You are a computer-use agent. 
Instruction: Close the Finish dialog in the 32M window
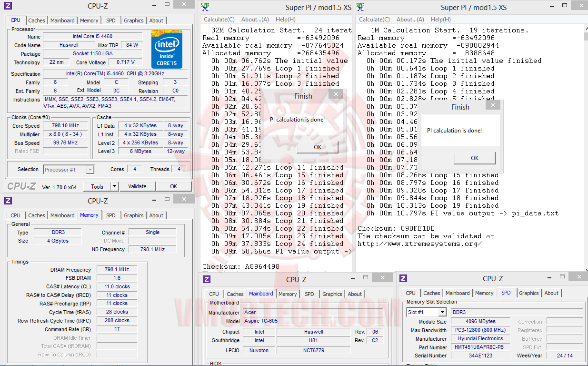click(x=336, y=95)
